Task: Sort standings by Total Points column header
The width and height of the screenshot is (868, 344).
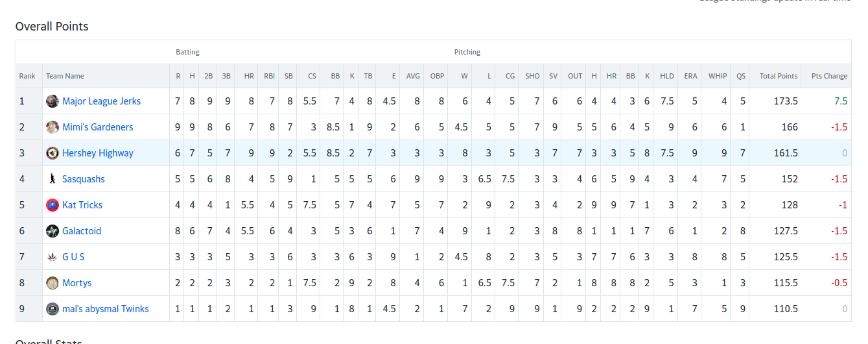Action: tap(779, 76)
